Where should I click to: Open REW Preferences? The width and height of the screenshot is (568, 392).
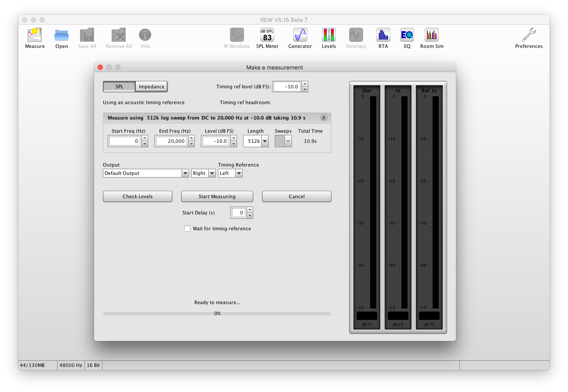pos(528,37)
